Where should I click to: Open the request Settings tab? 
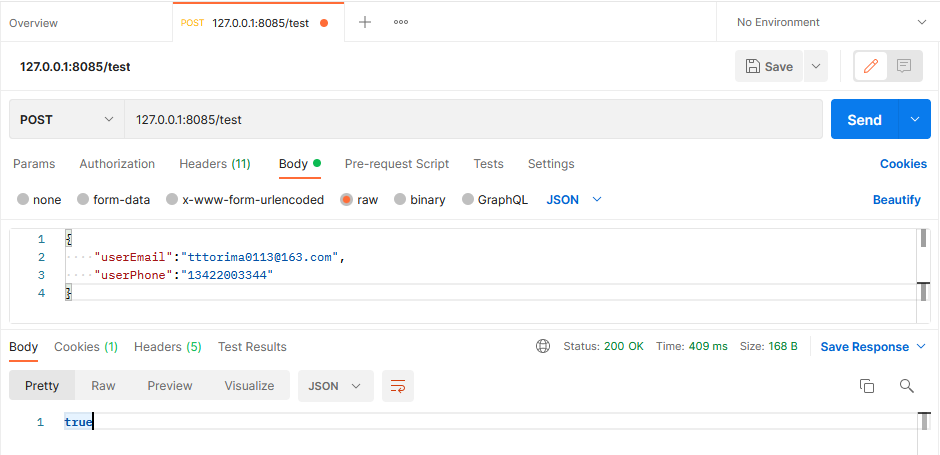(x=551, y=164)
